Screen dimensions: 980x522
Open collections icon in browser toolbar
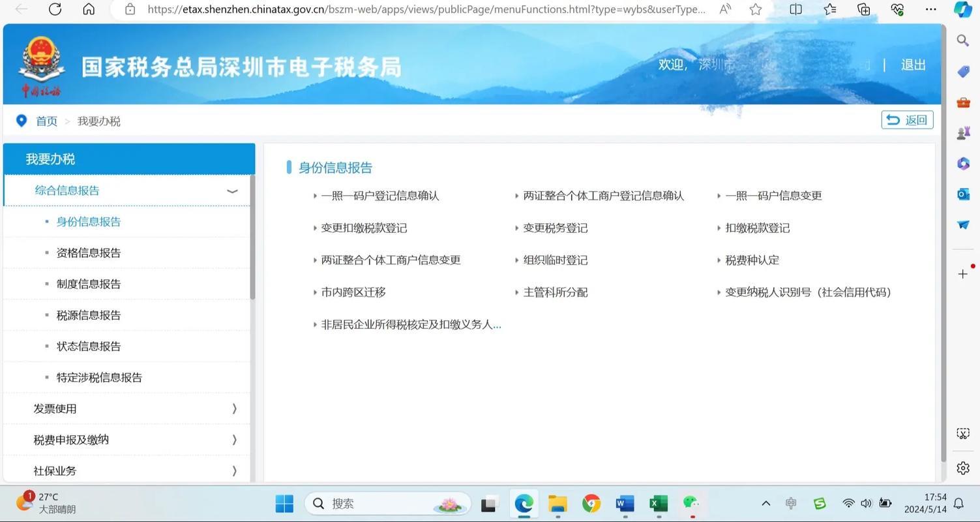[x=864, y=9]
